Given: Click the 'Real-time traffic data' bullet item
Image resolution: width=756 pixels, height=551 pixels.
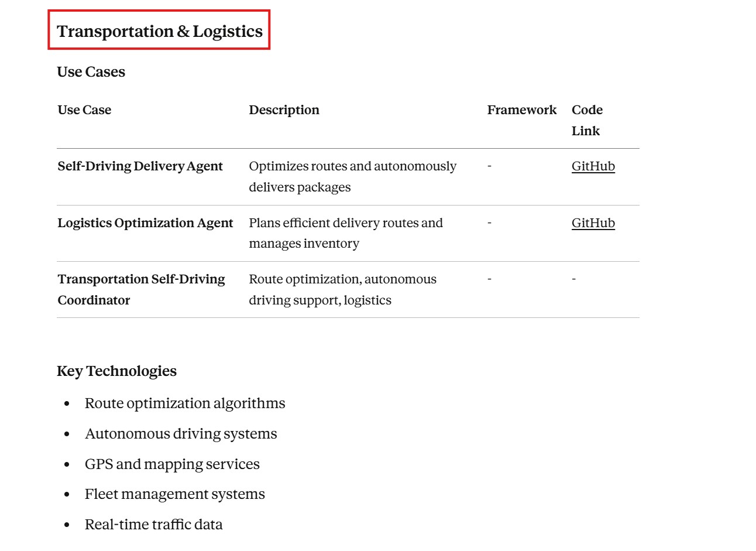Looking at the screenshot, I should [x=153, y=525].
